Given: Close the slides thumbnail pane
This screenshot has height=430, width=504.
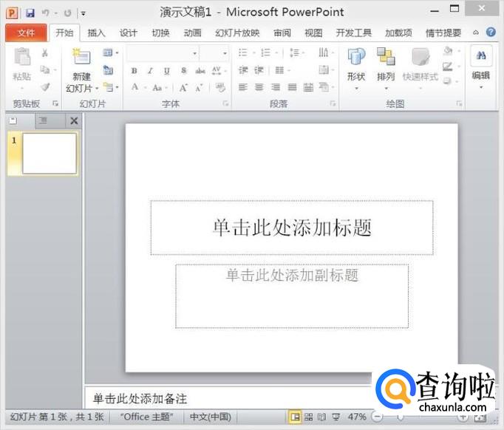Looking at the screenshot, I should click(74, 121).
